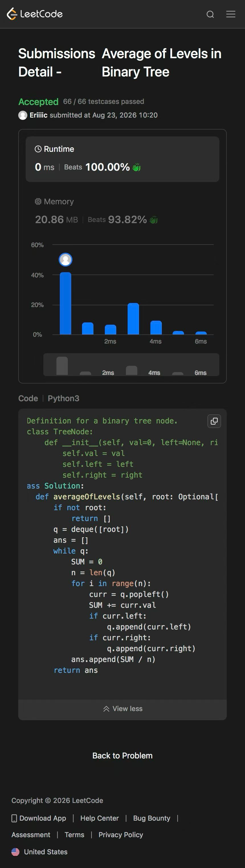245x868 pixels.
Task: Open Average of Levels in Binary Tree link
Action: pos(162,63)
